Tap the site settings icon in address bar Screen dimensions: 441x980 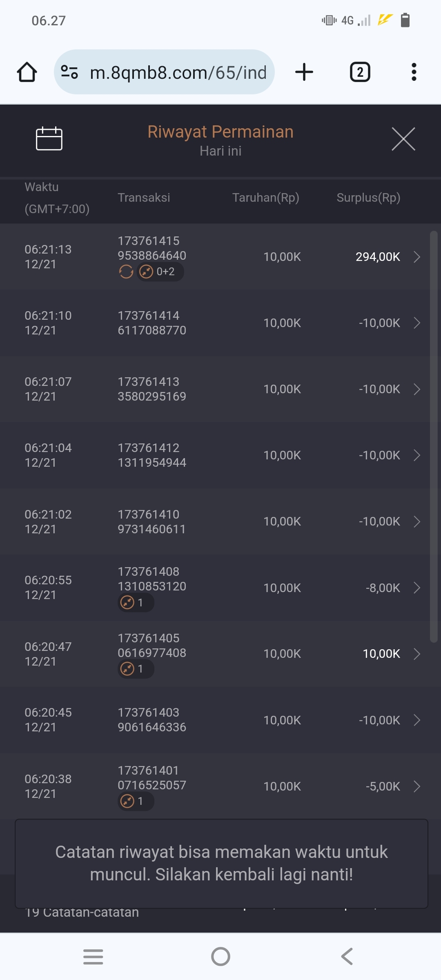(69, 72)
